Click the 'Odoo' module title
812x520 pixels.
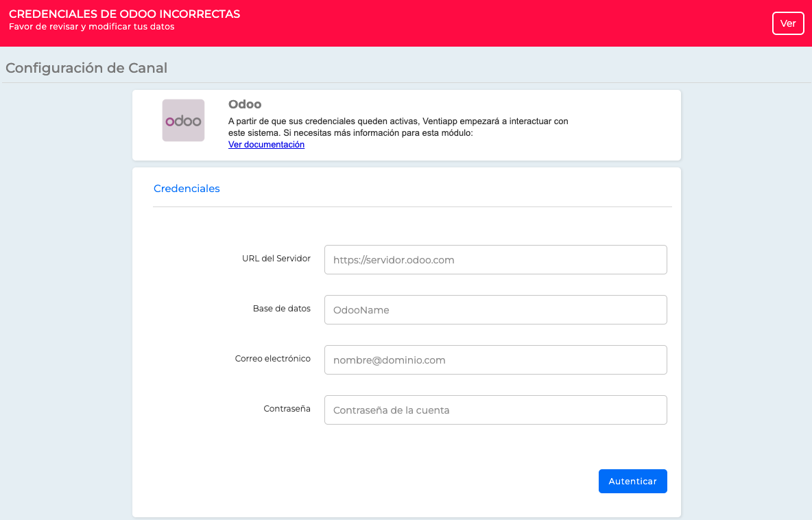(245, 104)
